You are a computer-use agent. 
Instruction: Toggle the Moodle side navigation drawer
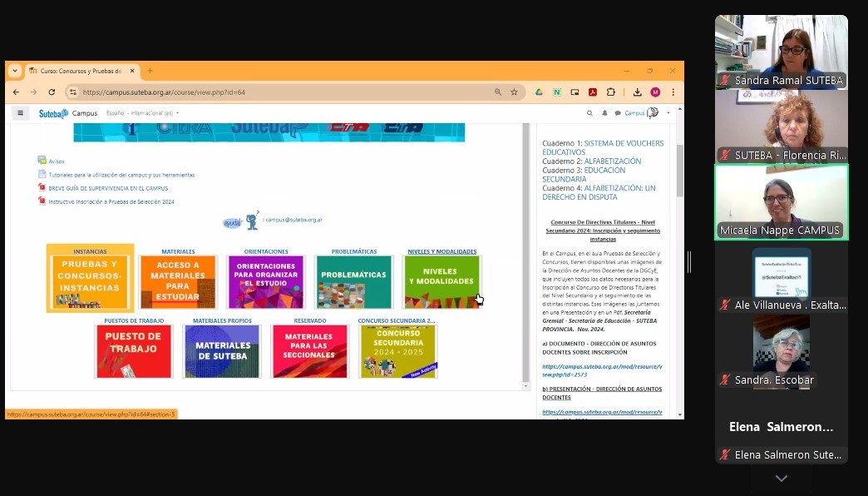[x=20, y=113]
